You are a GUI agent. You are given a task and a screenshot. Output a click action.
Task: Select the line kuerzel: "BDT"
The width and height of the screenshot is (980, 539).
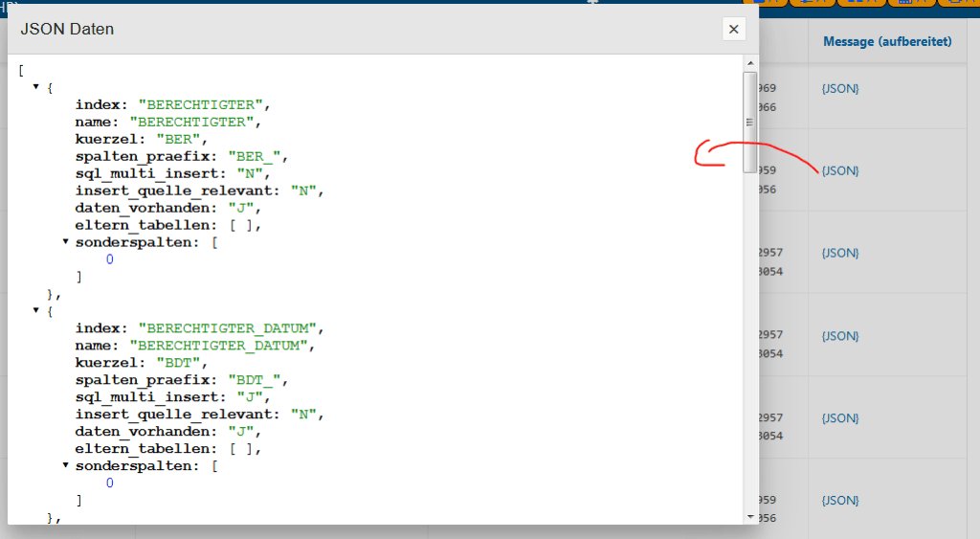142,362
